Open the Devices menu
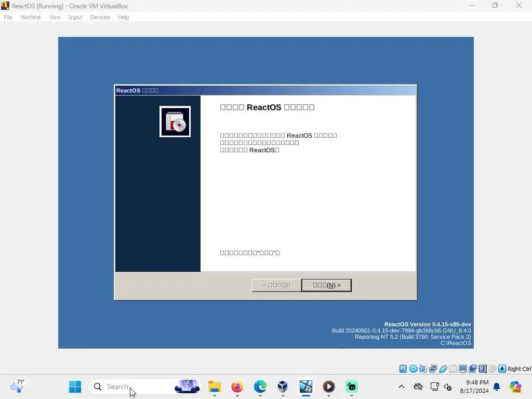The image size is (532, 399). pos(100,17)
